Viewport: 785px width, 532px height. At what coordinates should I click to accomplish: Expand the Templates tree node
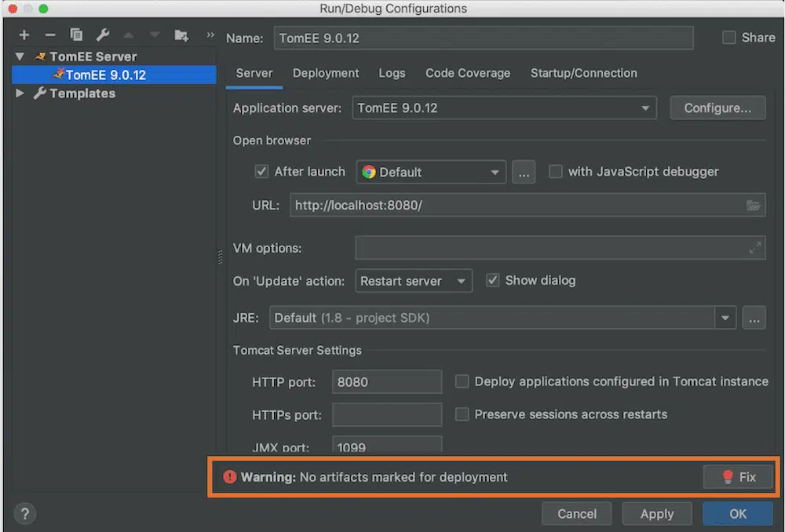coord(20,93)
